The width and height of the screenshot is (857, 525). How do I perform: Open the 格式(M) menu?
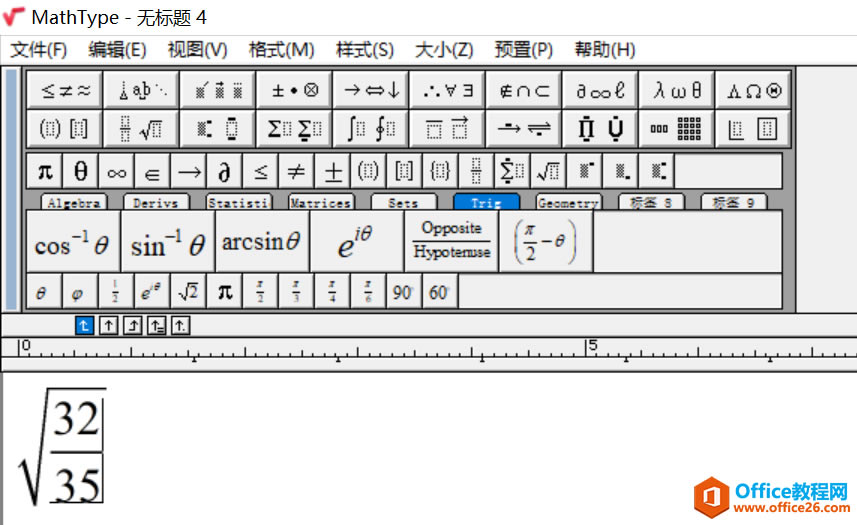pyautogui.click(x=281, y=50)
